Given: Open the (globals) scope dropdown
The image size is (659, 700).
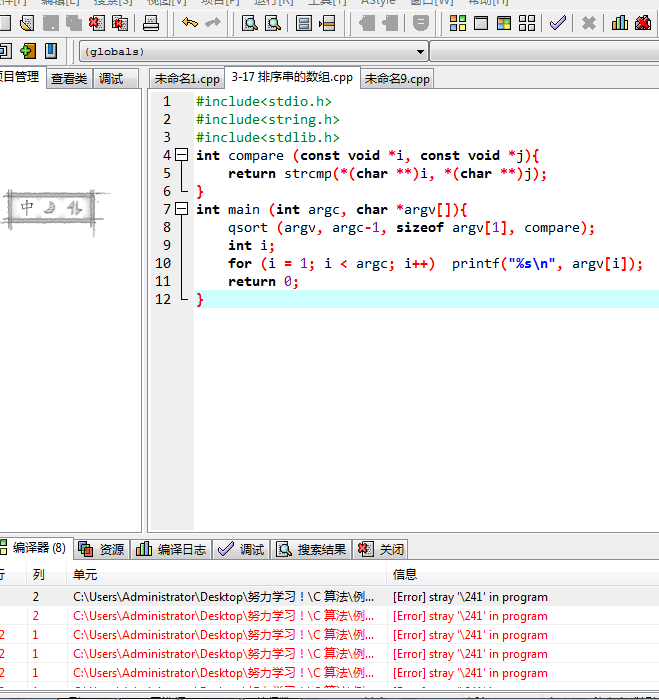Looking at the screenshot, I should click(x=421, y=51).
